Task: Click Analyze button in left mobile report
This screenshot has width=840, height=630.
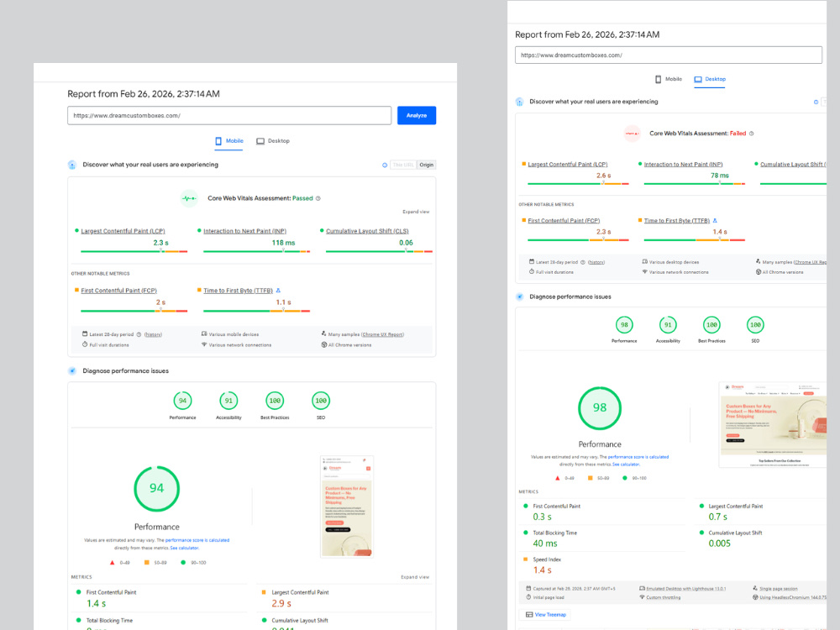Action: (417, 115)
